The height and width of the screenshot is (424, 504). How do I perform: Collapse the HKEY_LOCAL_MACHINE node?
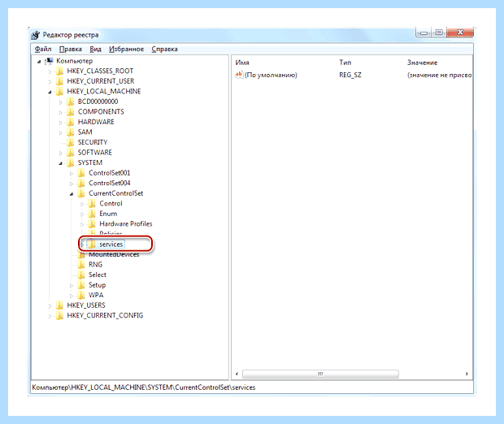tap(50, 92)
